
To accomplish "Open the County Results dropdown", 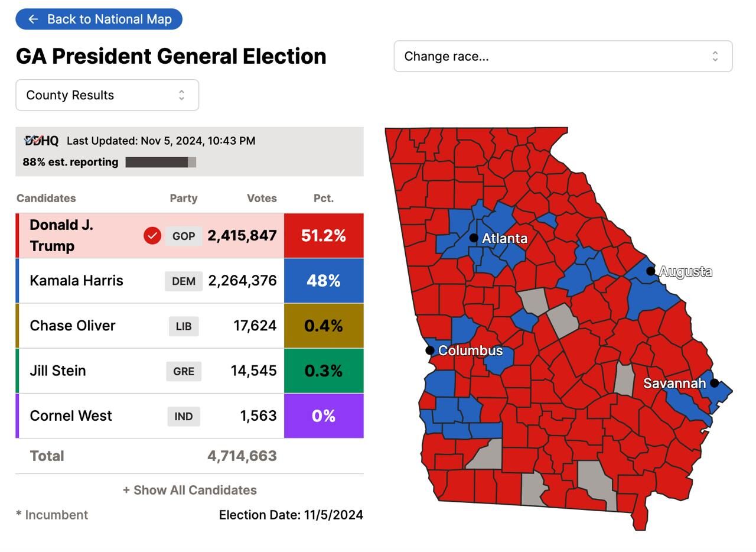I will [107, 95].
